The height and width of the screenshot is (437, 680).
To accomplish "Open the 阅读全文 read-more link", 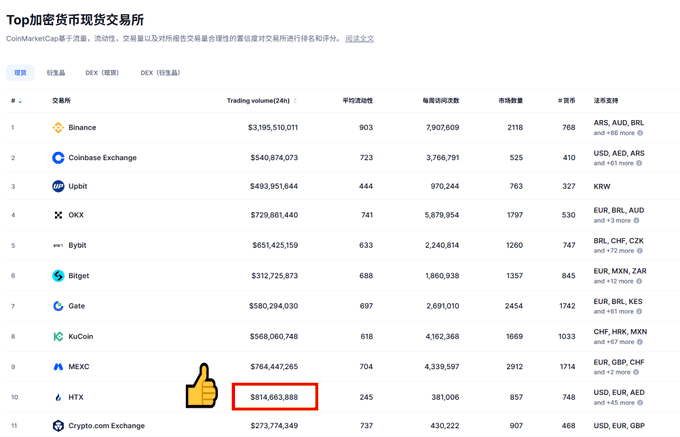I will pyautogui.click(x=360, y=39).
